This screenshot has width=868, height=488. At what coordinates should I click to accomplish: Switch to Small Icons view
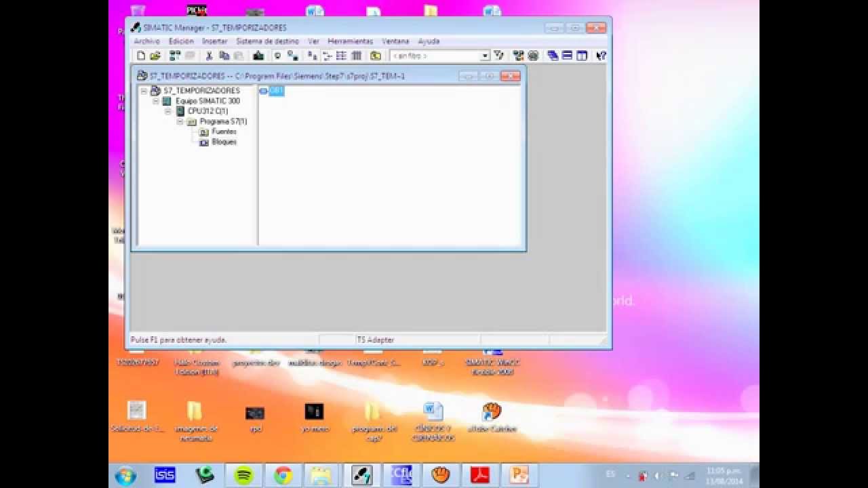coord(327,56)
